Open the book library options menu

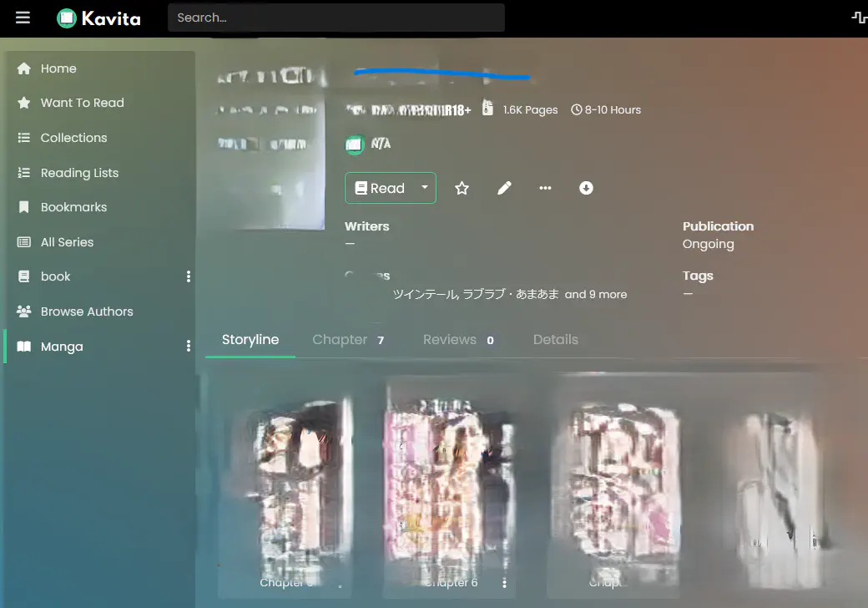point(188,276)
